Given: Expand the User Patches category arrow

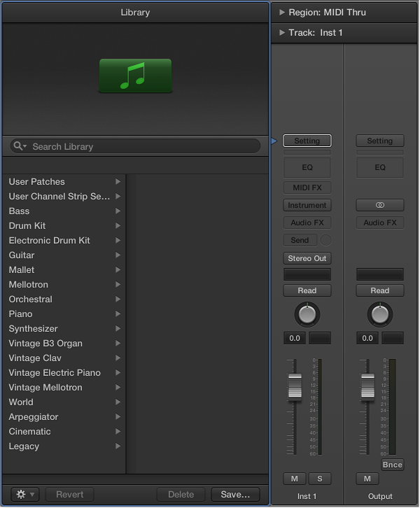Looking at the screenshot, I should [x=118, y=182].
